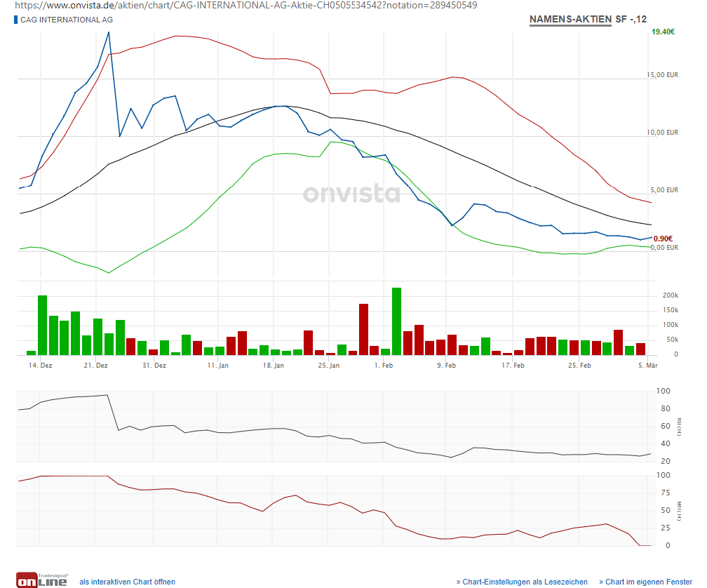707x588 pixels.
Task: Click the '5. Mär' date label
Action: point(648,366)
